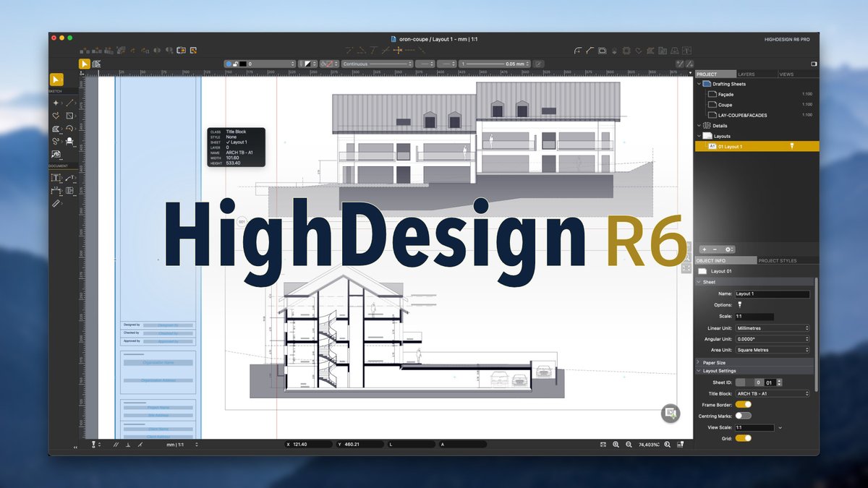Click the Chamfer tool in top toolbar
The width and height of the screenshot is (868, 488).
click(590, 50)
